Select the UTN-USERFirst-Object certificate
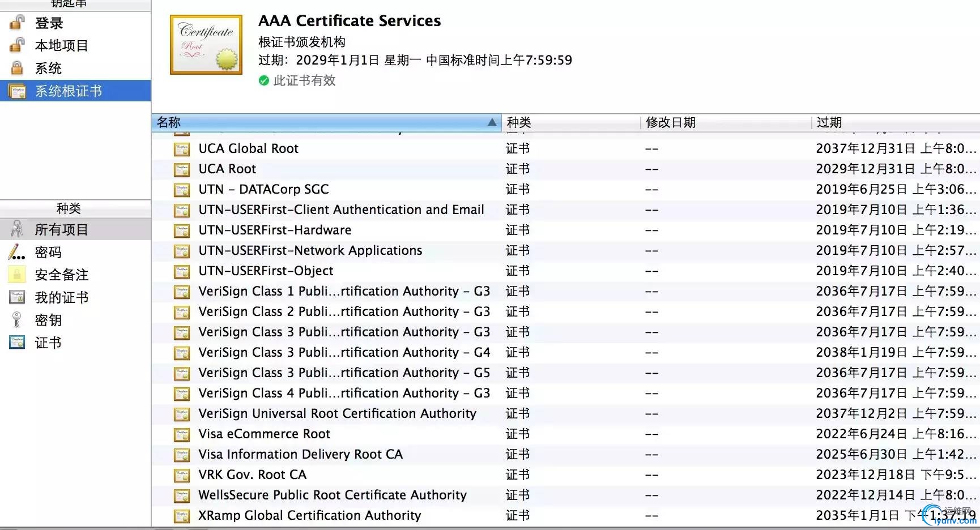The image size is (980, 530). [x=565, y=271]
